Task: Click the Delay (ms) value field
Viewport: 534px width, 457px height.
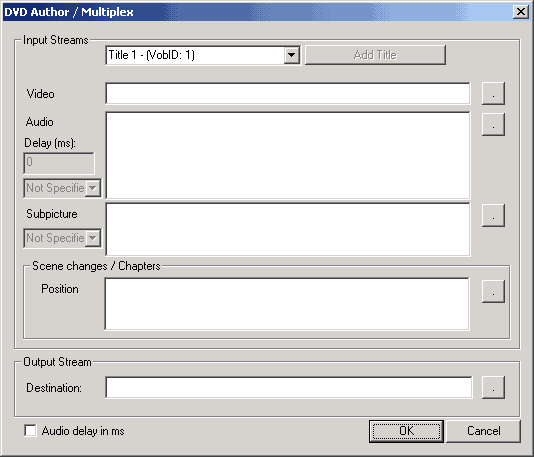Action: click(59, 163)
